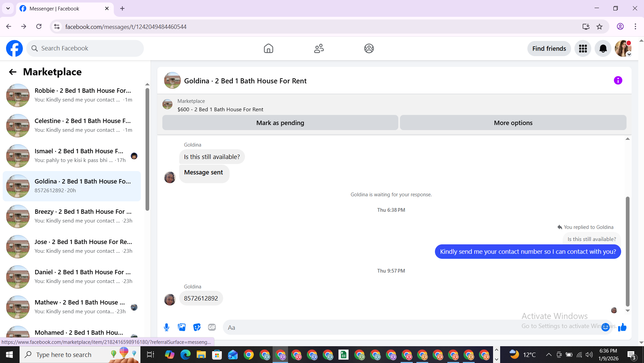Open the Facebook menu grid icon
Screen dimensions: 644x363
coord(583,49)
